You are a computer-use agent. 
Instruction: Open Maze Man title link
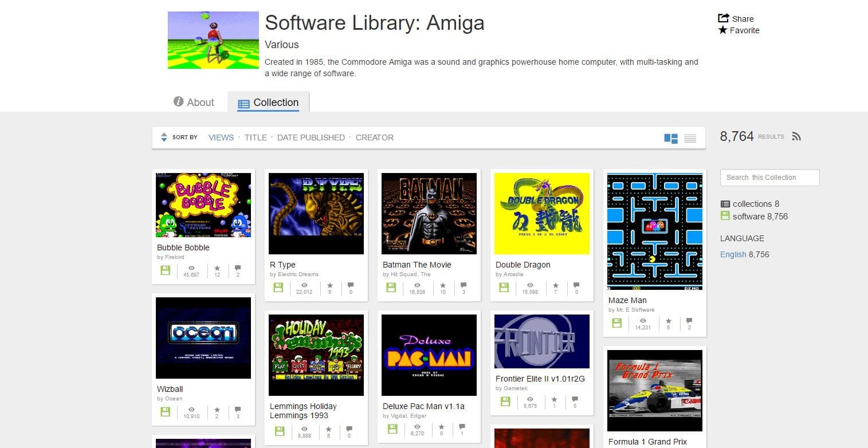pos(627,300)
